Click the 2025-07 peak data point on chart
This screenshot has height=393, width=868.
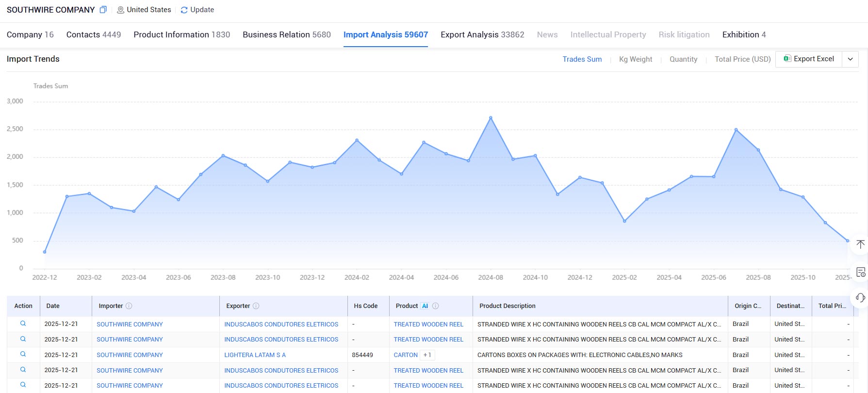[736, 130]
